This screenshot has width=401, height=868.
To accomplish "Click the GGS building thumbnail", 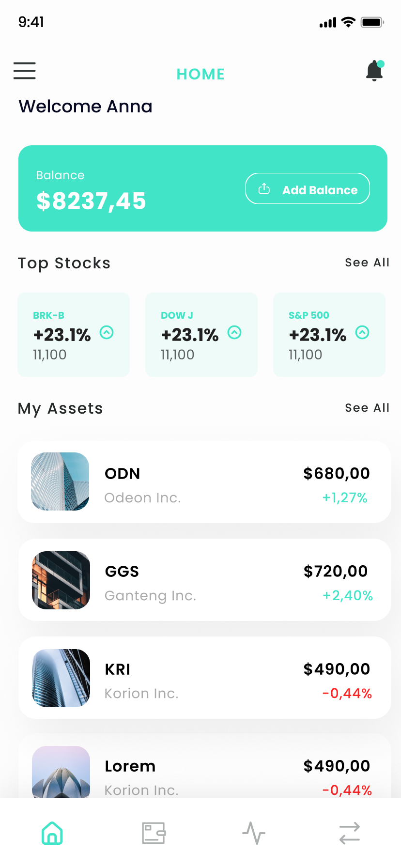I will point(61,580).
